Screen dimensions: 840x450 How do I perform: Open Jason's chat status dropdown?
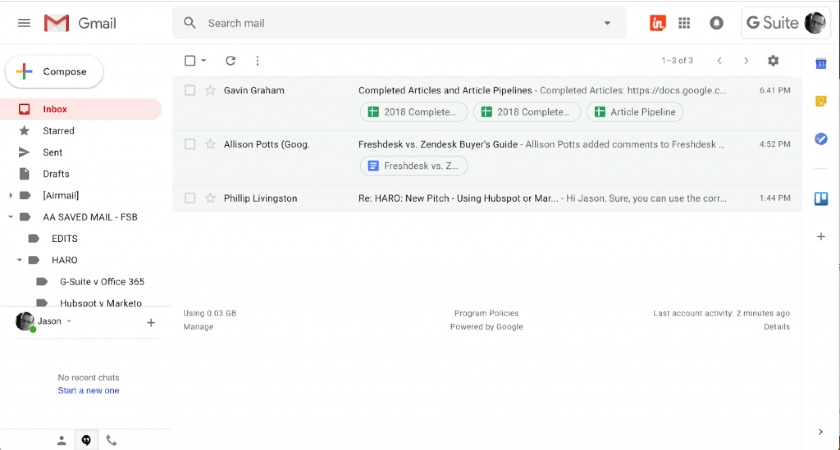pos(69,321)
